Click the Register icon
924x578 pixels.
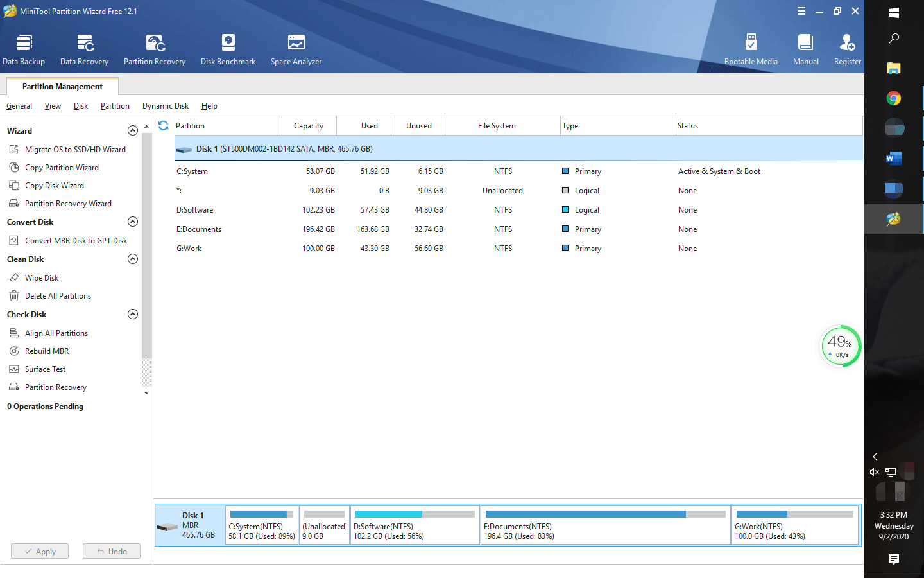847,50
